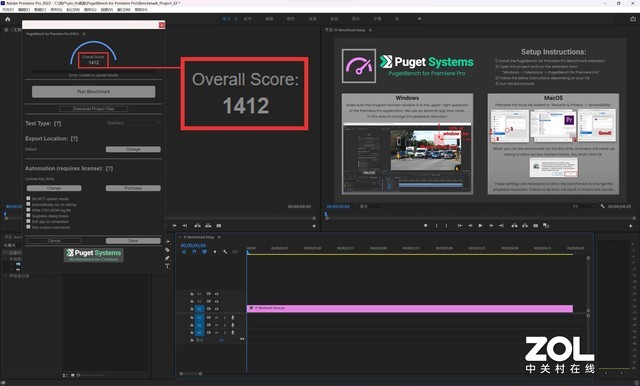Check 'Do NOT upload results' option
This screenshot has height=386, width=640.
28,198
